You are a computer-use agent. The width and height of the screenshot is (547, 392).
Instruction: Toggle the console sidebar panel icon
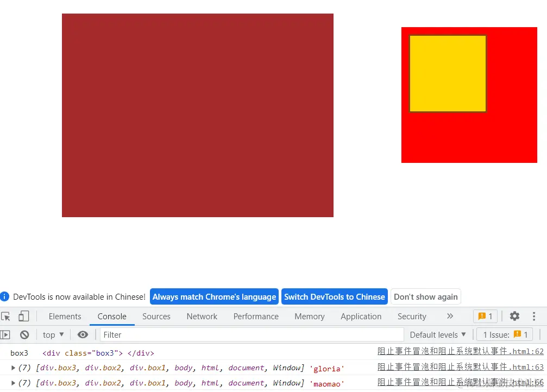point(5,335)
